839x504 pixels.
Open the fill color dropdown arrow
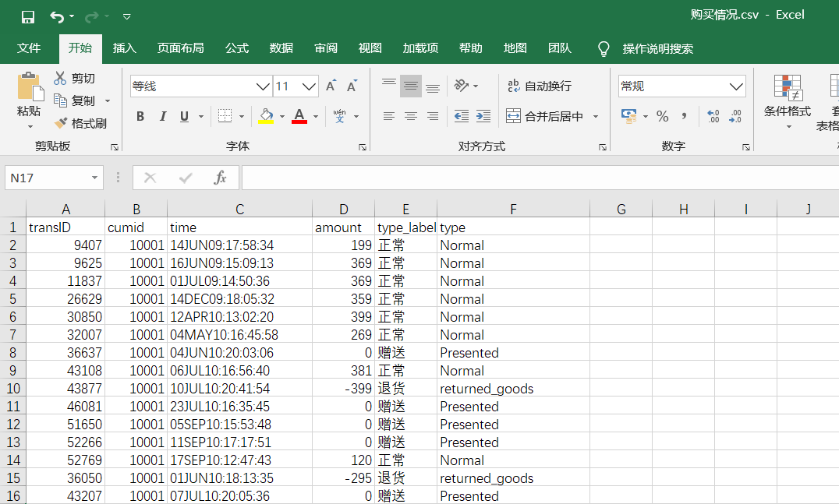281,117
